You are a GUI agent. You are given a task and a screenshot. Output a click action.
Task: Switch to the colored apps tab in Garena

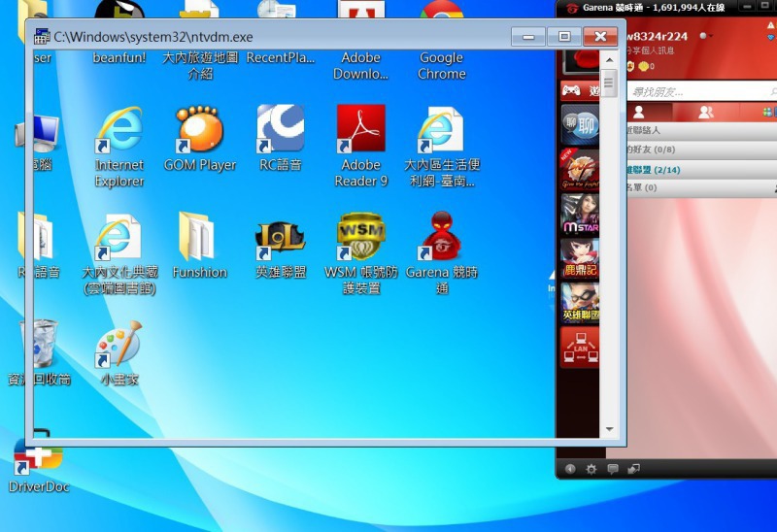(x=768, y=113)
